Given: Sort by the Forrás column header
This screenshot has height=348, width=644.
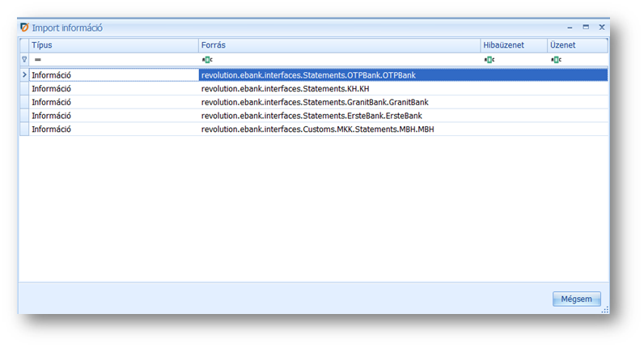Looking at the screenshot, I should point(339,46).
